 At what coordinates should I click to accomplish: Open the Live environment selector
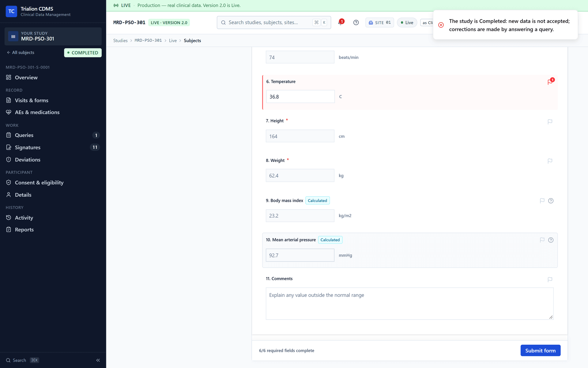click(x=407, y=22)
